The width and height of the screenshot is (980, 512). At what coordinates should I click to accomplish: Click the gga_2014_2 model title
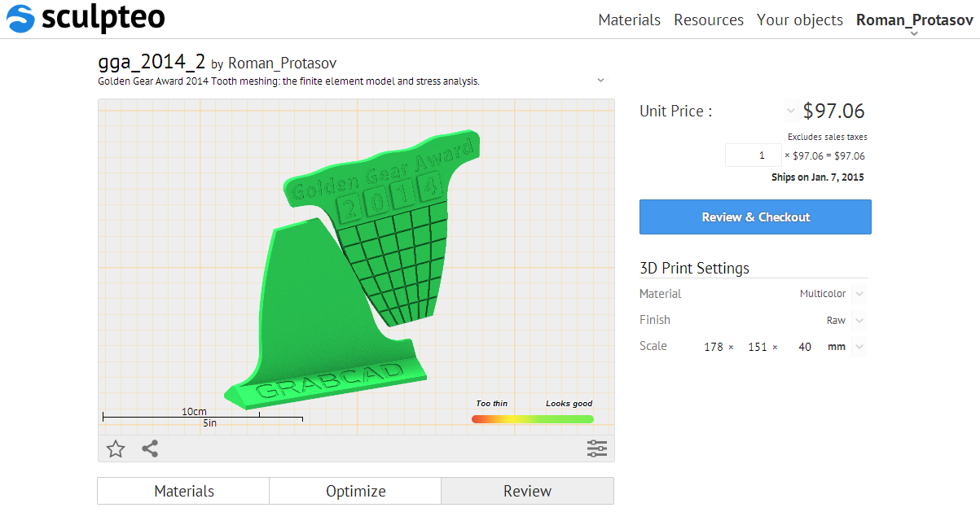coord(152,62)
